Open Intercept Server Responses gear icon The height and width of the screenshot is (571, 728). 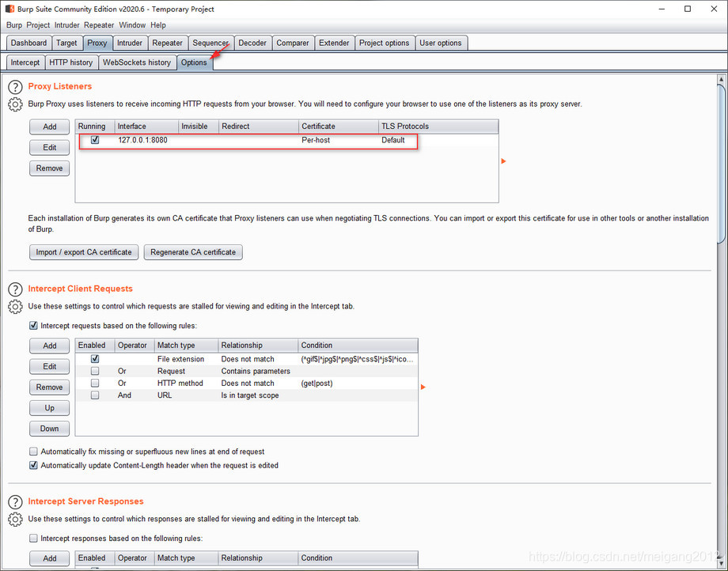pos(15,519)
